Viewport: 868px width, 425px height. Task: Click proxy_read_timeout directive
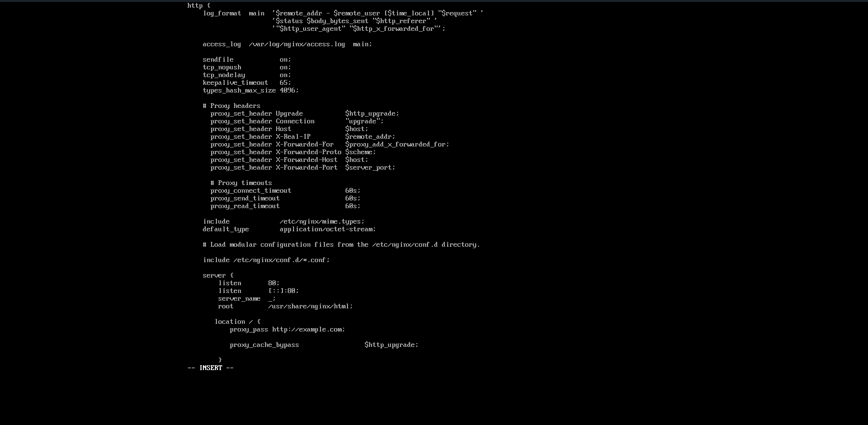pos(245,206)
